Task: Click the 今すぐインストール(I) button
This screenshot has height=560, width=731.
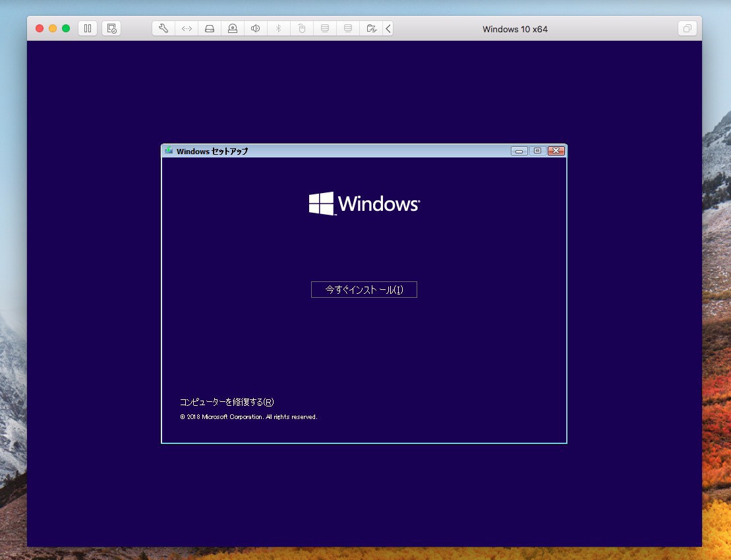Action: [x=364, y=289]
